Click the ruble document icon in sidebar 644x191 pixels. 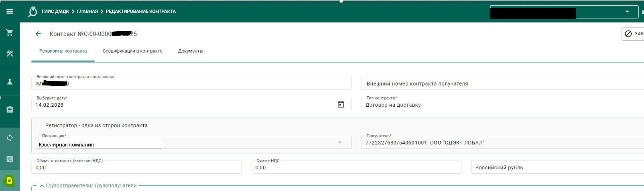click(10, 180)
